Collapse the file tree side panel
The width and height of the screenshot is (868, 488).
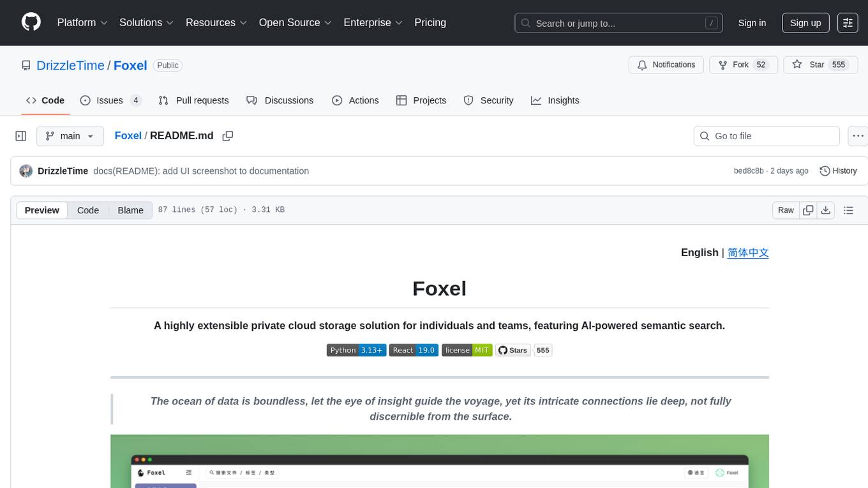click(20, 136)
